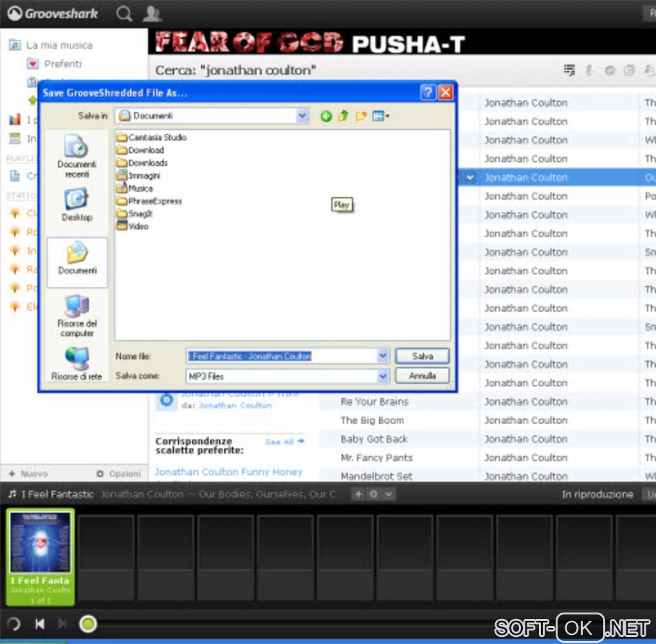Open gear options next to now-playing title
This screenshot has width=656, height=644.
(374, 494)
